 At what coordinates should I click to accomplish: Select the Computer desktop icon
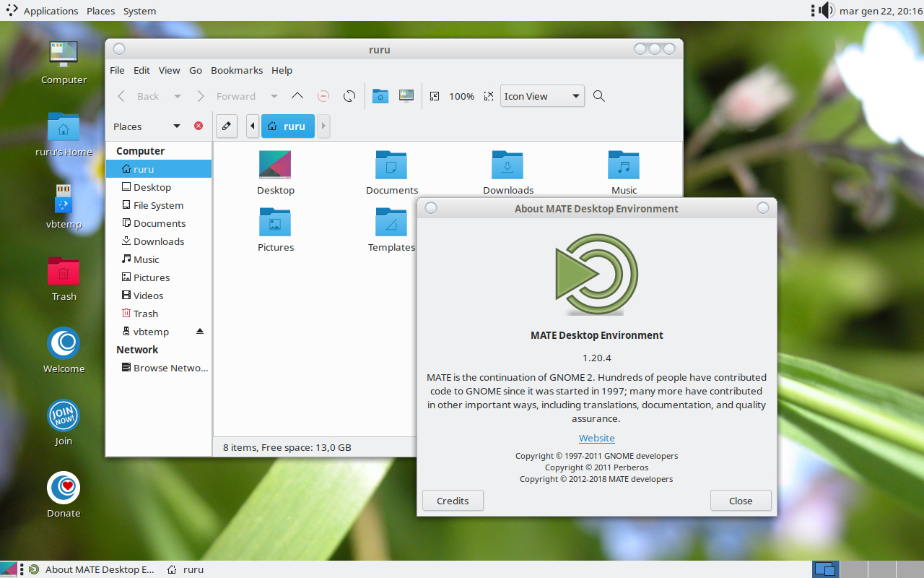pyautogui.click(x=64, y=53)
